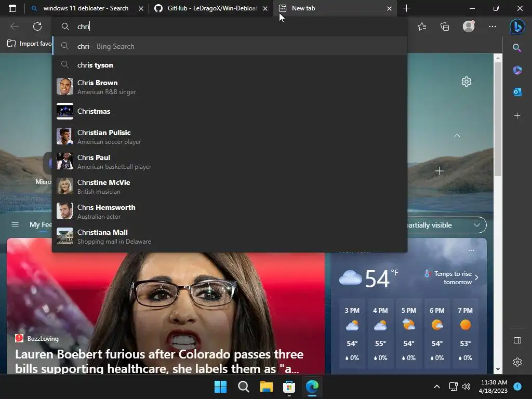The width and height of the screenshot is (532, 399).
Task: Click Import favorites in bookmarks bar
Action: 29,44
